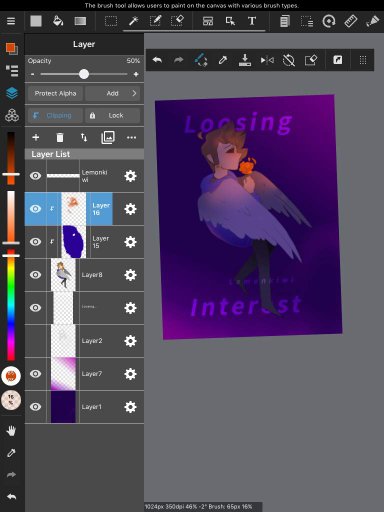Click the layer Opacity slider handle

[x=84, y=74]
